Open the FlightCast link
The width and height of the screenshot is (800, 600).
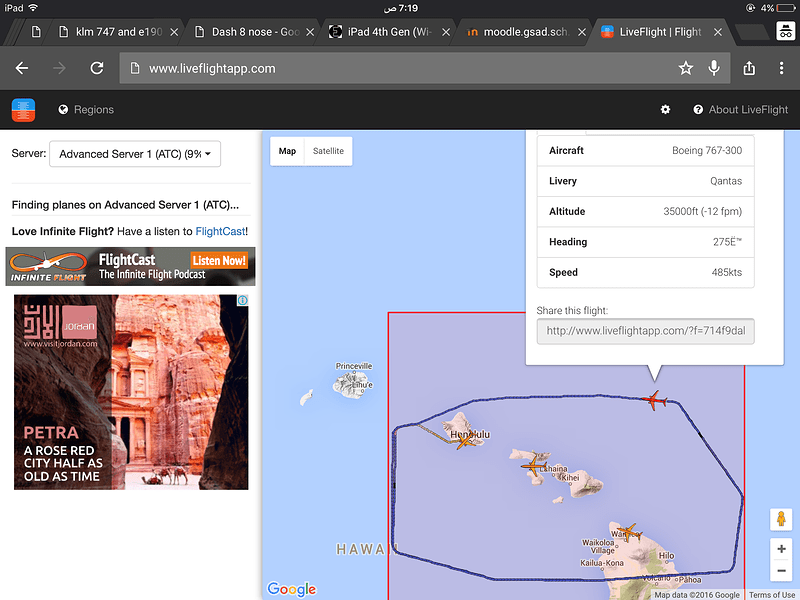(220, 232)
